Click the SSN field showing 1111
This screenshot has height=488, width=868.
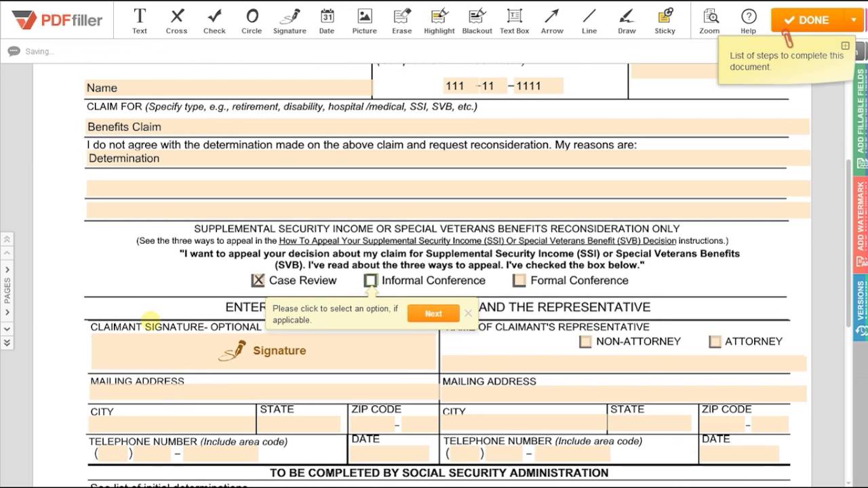tap(538, 86)
